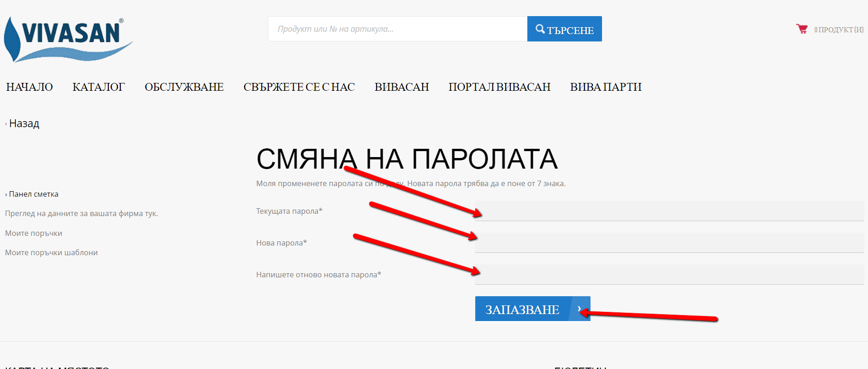The image size is (868, 369).
Task: Open the Панел сметка sidebar link
Action: [x=34, y=194]
